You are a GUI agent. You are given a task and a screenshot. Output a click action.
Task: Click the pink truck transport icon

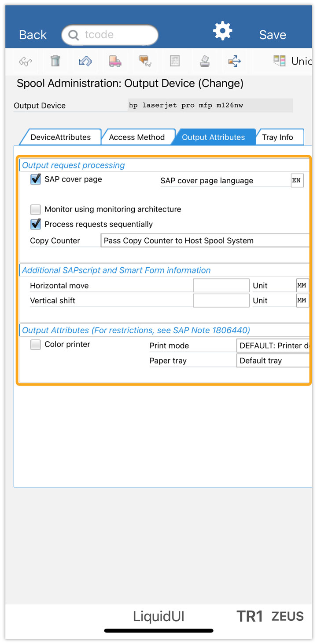(115, 61)
